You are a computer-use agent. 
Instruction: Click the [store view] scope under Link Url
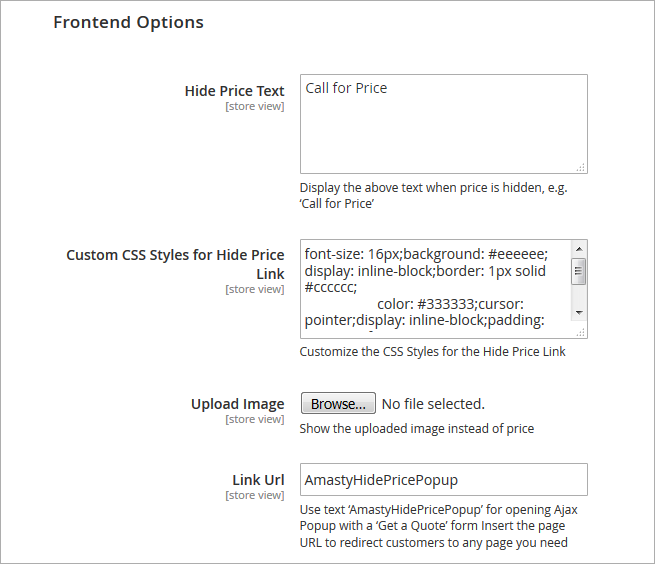[254, 495]
